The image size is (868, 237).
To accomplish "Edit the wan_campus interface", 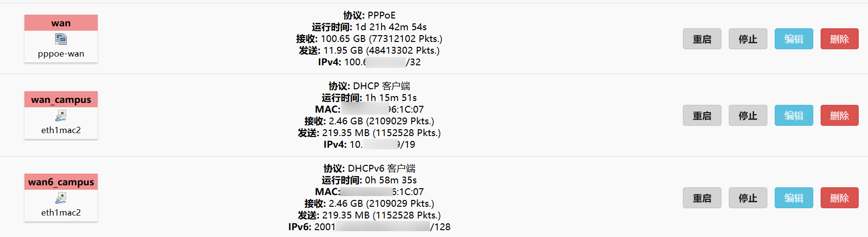I will (x=794, y=116).
